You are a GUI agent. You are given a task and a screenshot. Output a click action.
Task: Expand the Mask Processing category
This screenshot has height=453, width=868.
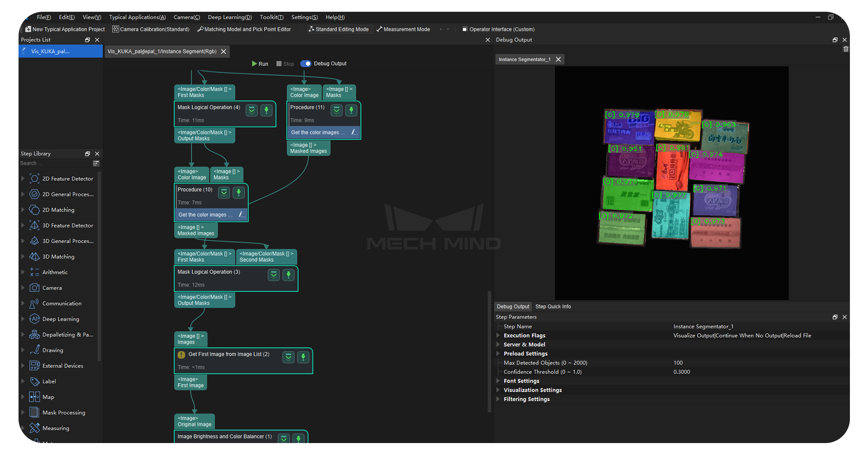23,412
